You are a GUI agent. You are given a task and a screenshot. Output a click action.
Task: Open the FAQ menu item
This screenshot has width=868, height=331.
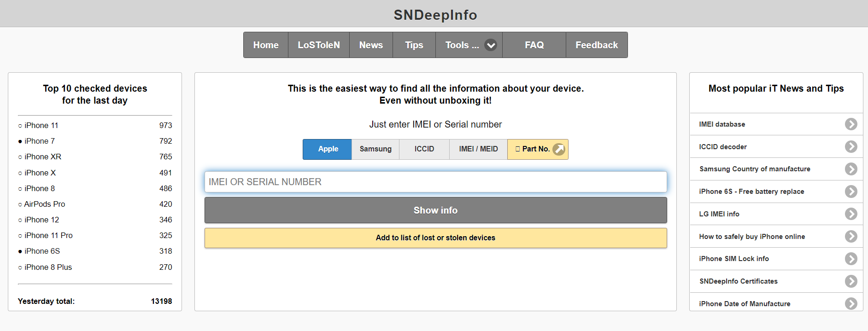534,45
